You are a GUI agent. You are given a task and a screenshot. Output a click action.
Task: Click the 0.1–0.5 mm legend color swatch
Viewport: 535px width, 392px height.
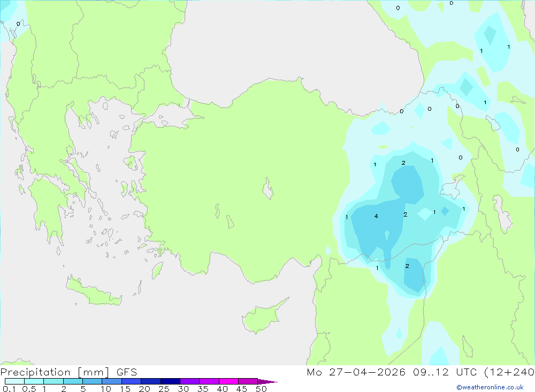tap(14, 381)
